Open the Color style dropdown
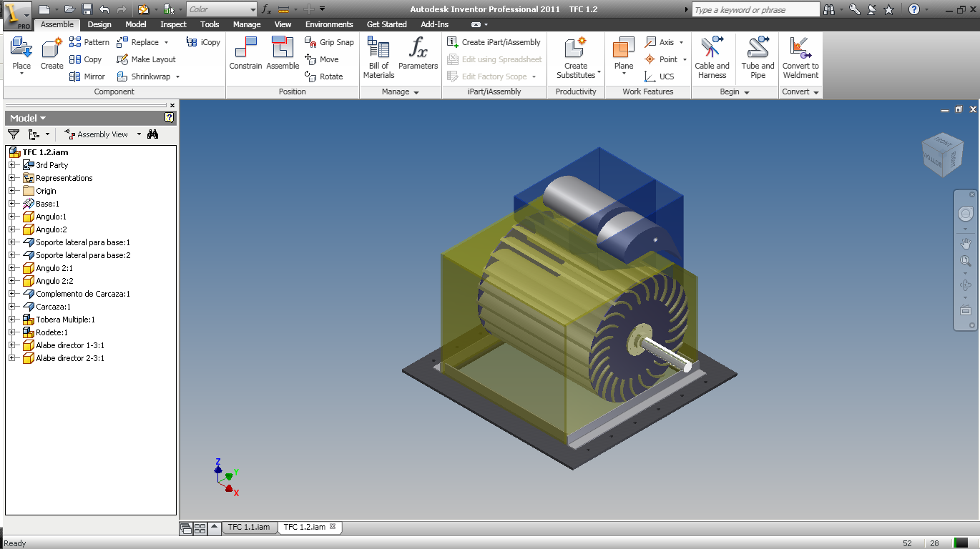 coord(222,9)
